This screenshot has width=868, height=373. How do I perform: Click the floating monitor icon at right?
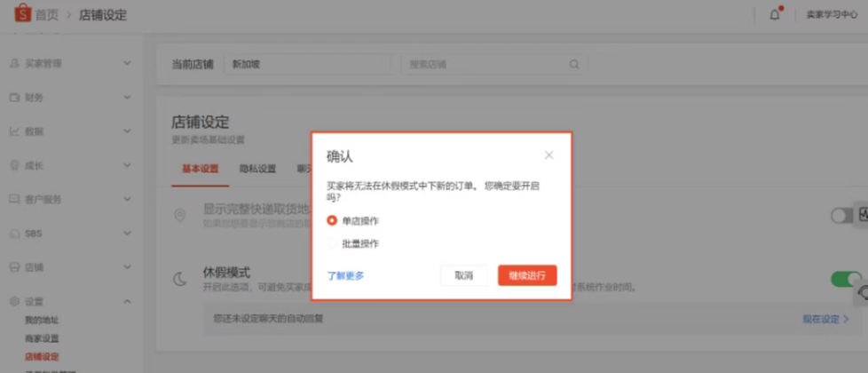click(862, 214)
